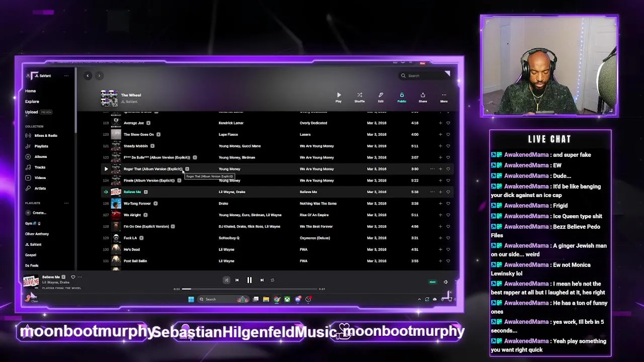Open Albums in the collection

(36, 156)
